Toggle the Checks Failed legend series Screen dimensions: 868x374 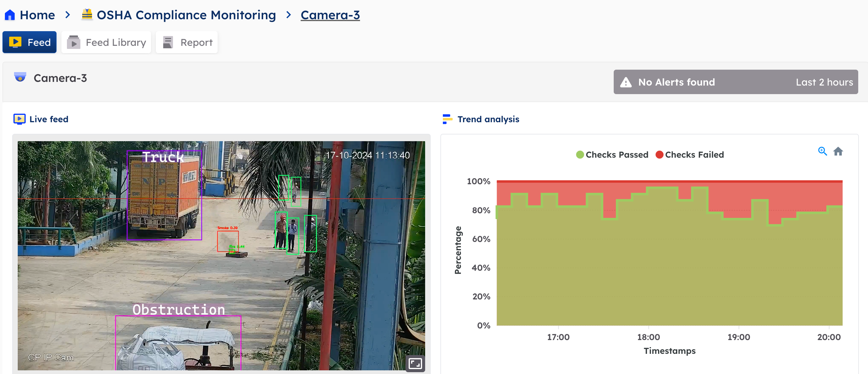pyautogui.click(x=694, y=155)
